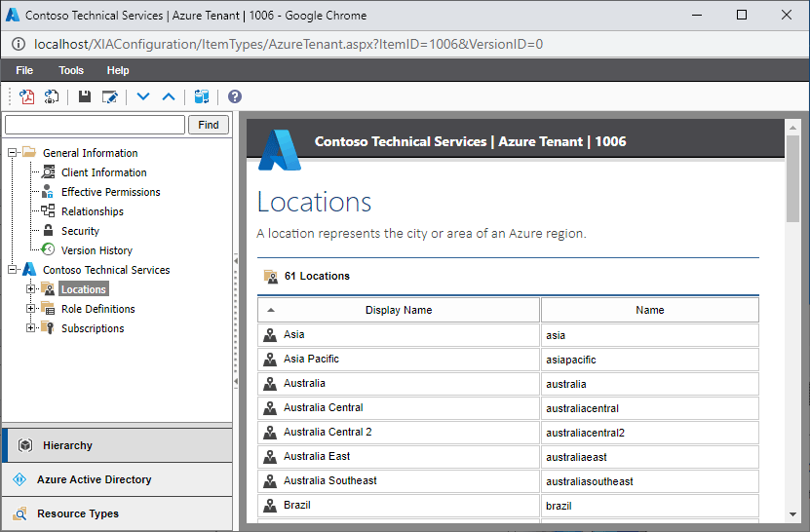
Task: Click the 'australiacentral' name cell
Action: point(650,408)
